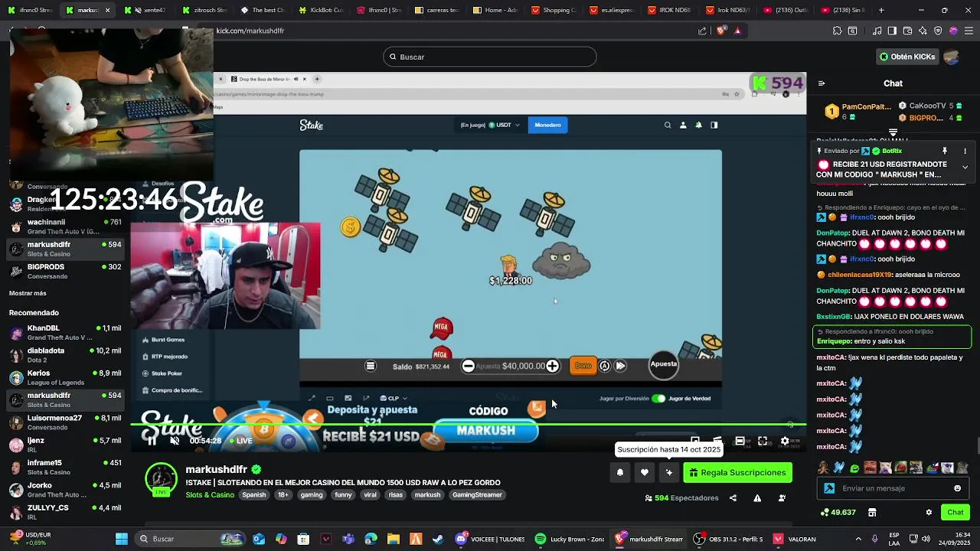Screen dimensions: 980x551
Task: Pause the Kick stream player
Action: point(152,441)
